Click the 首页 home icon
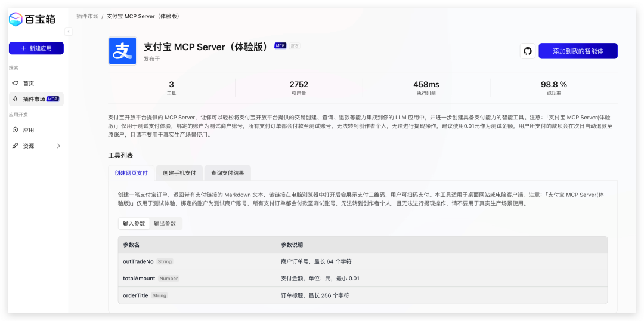This screenshot has width=644, height=321. pyautogui.click(x=15, y=84)
